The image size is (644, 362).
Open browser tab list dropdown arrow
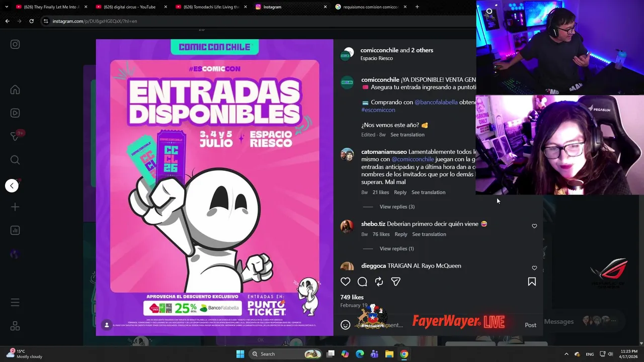click(6, 7)
